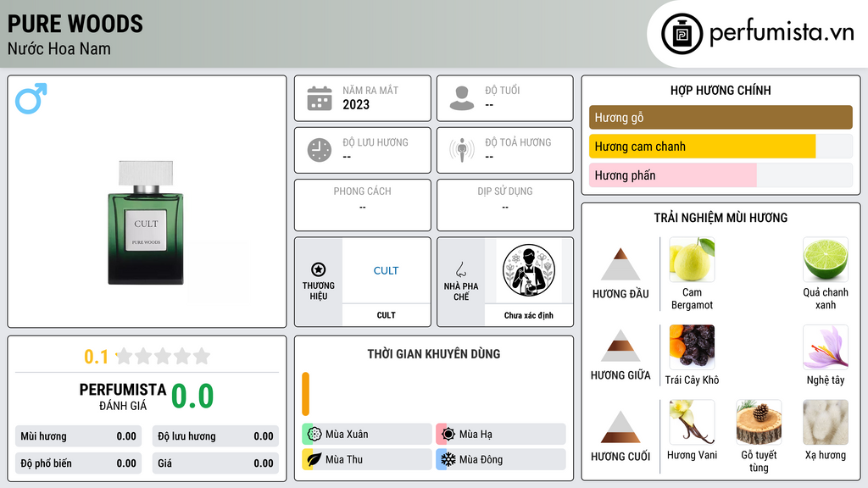The height and width of the screenshot is (488, 868).
Task: Open the Nghệ tây saffron note image
Action: pos(826,347)
